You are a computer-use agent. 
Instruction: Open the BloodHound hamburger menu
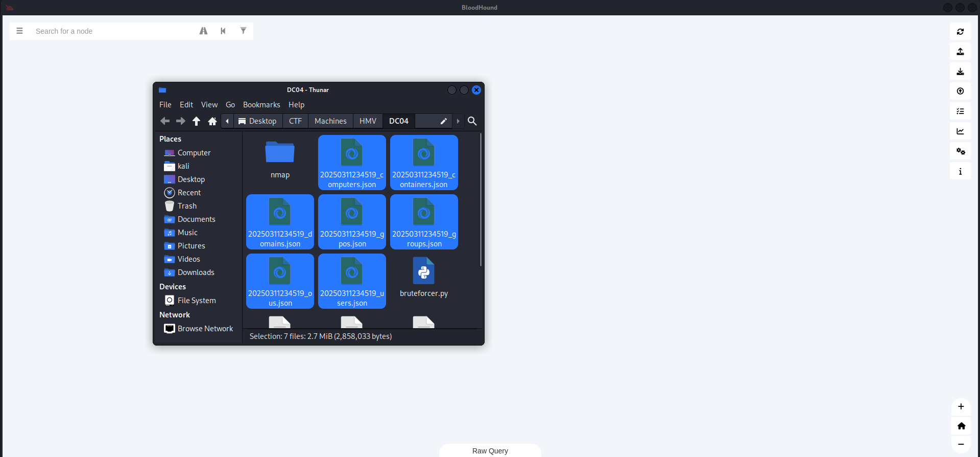point(19,31)
